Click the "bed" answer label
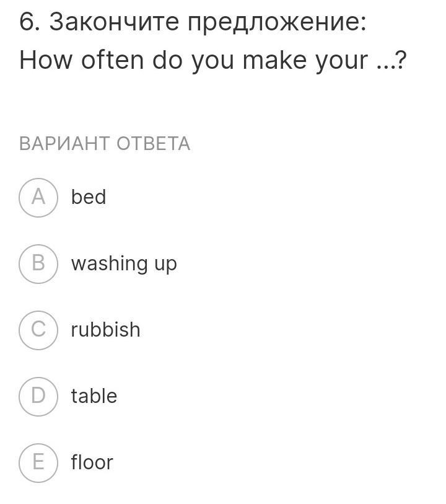 (x=89, y=197)
